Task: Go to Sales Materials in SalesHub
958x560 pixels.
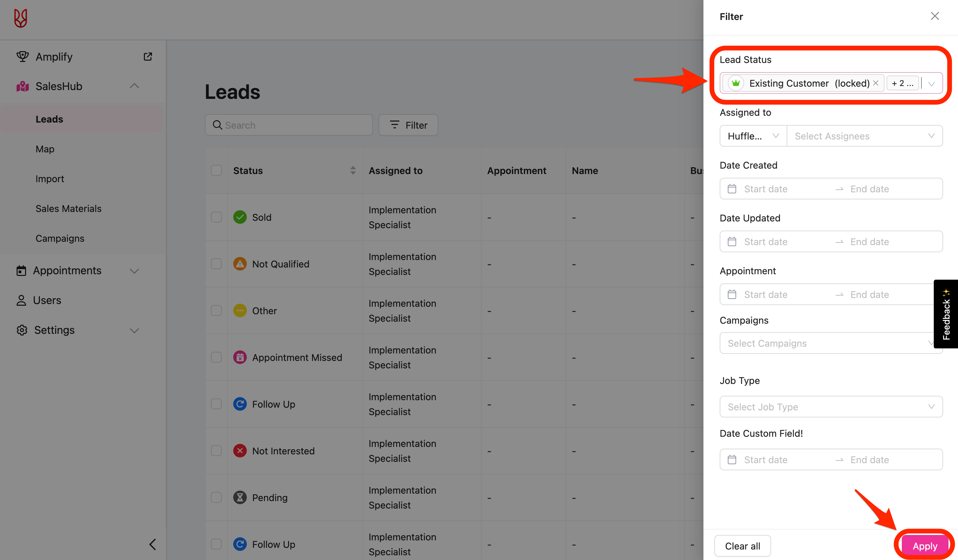Action: [68, 209]
